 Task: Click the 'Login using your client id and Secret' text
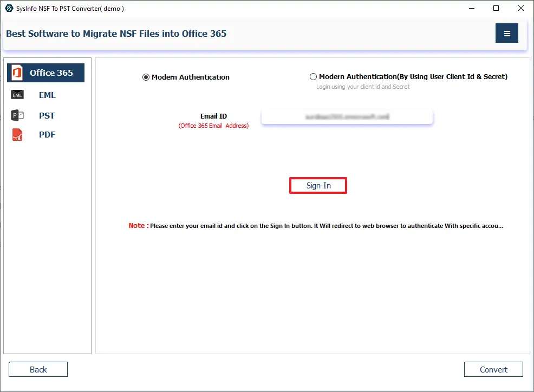click(x=363, y=87)
